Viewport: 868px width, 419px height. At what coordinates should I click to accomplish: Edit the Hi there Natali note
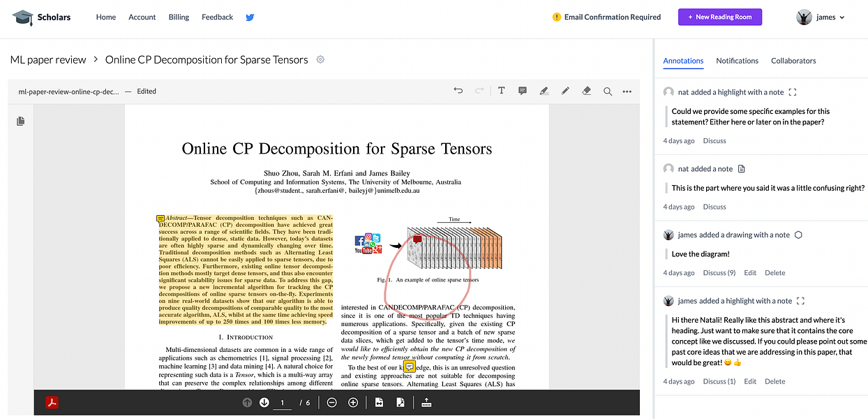tap(750, 381)
